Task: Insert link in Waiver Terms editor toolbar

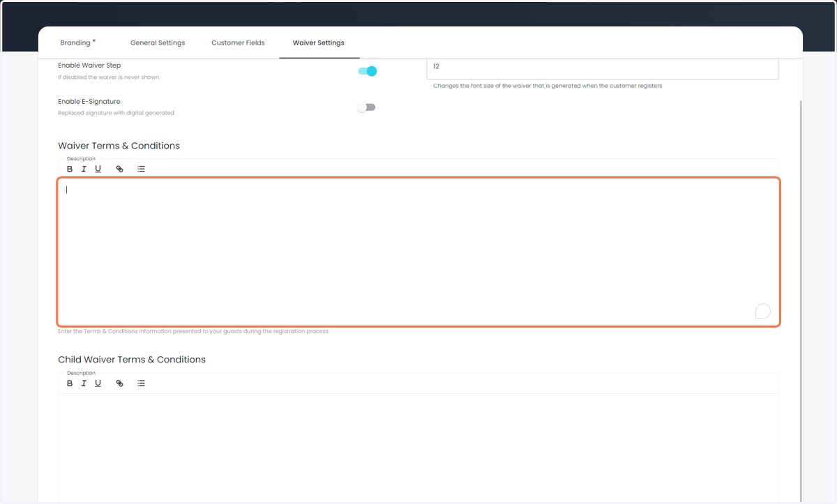Action: (x=119, y=169)
